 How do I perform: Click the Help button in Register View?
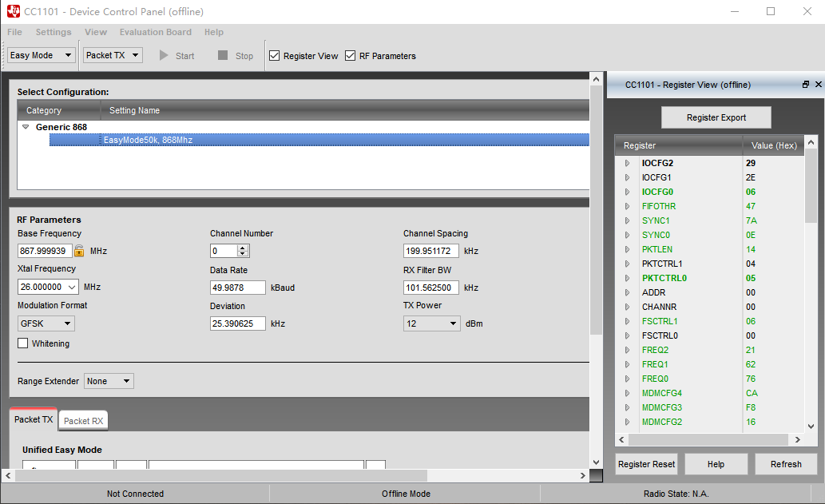pyautogui.click(x=716, y=464)
